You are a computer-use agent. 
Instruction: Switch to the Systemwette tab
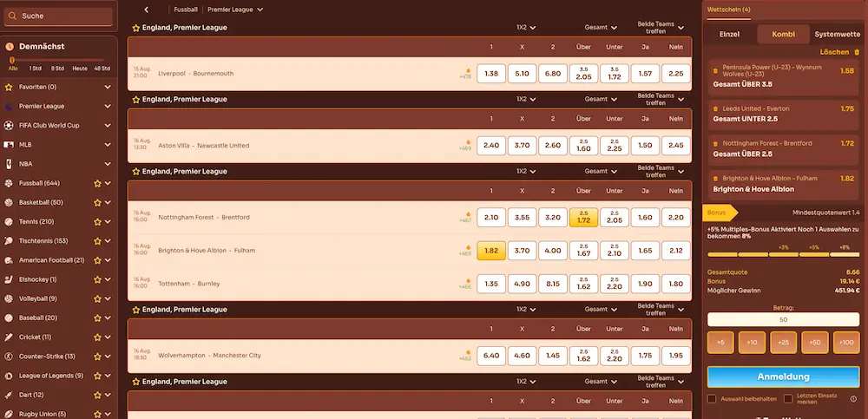pyautogui.click(x=837, y=35)
